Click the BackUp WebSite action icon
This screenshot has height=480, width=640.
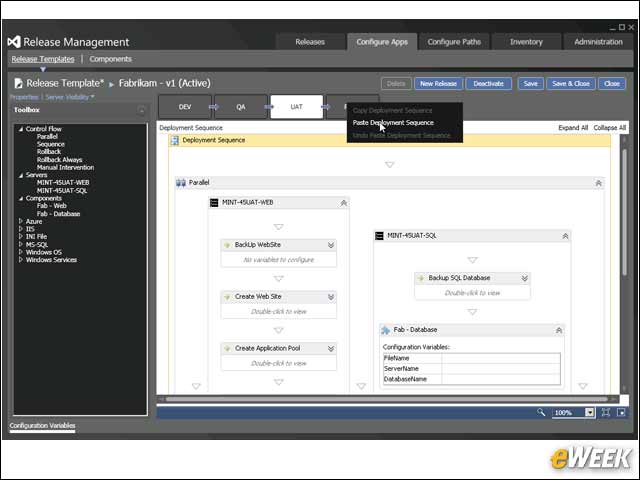click(227, 245)
